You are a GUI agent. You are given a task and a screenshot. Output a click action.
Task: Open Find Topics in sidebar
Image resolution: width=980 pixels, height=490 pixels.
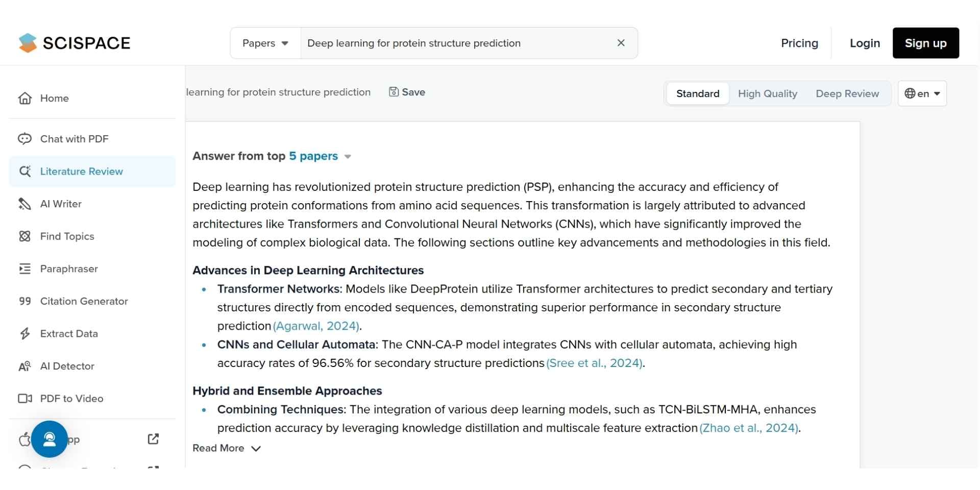pyautogui.click(x=67, y=236)
